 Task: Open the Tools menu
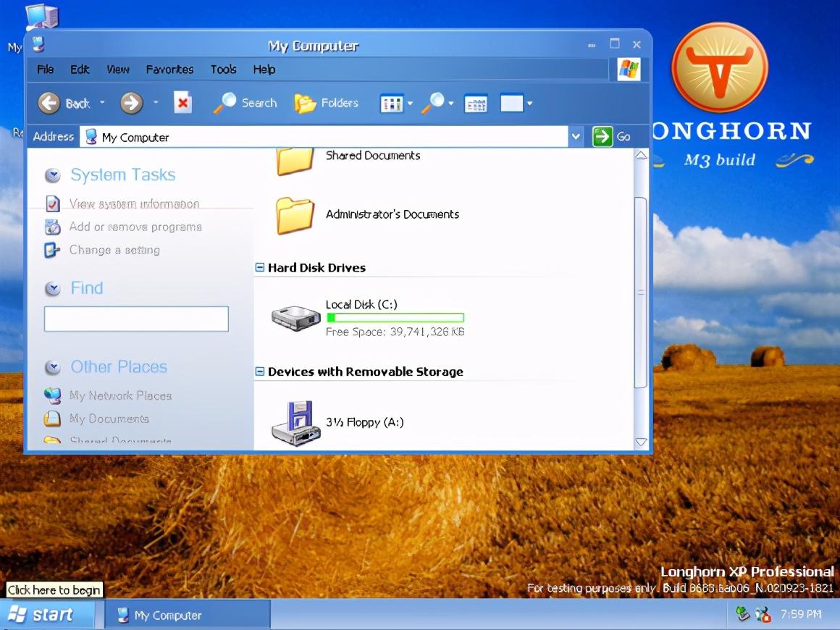pos(223,69)
